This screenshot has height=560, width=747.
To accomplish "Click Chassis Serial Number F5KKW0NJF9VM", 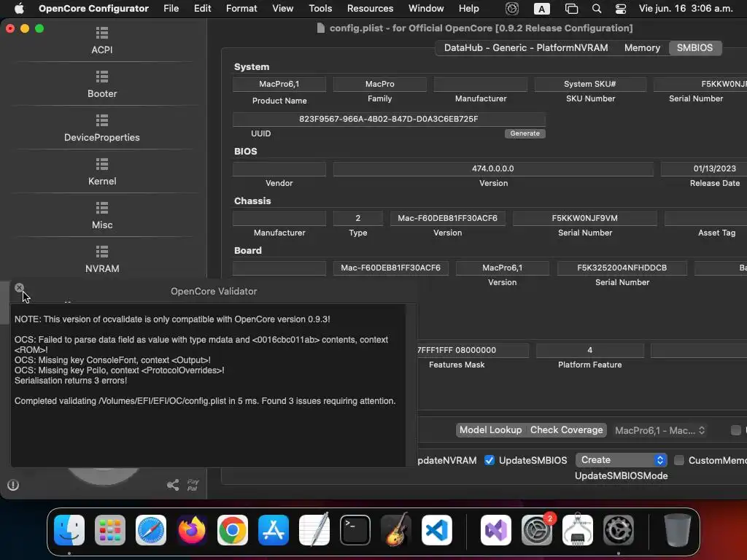I will tap(585, 218).
